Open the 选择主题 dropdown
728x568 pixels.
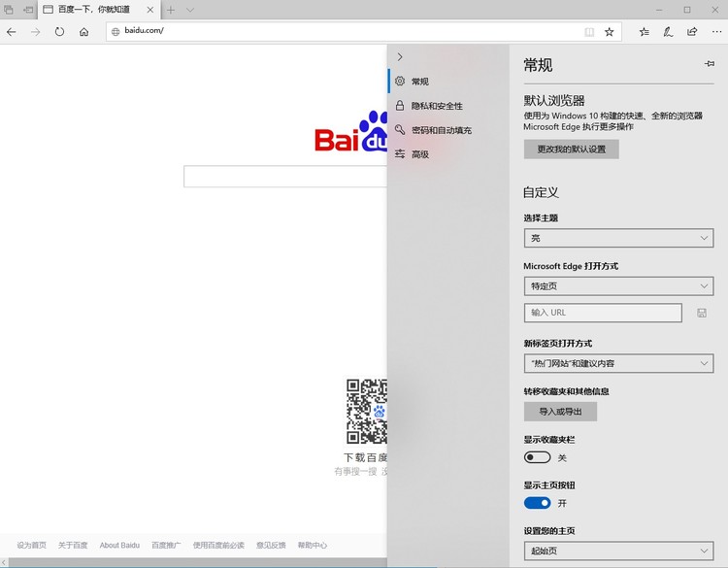tap(618, 238)
